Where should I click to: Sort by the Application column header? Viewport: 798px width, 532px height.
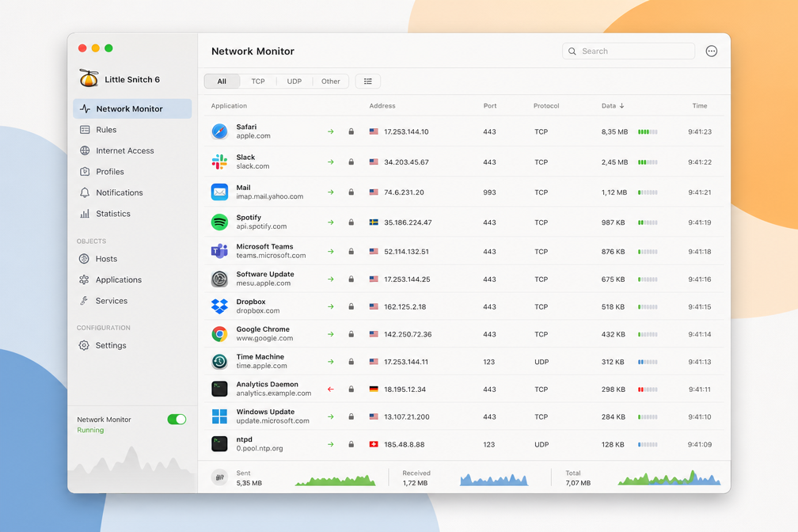coord(229,106)
